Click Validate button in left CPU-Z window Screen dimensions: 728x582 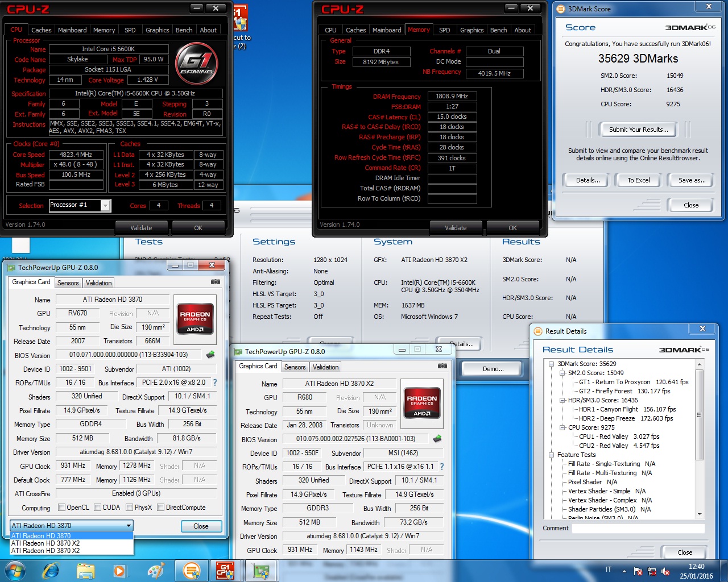(x=141, y=228)
